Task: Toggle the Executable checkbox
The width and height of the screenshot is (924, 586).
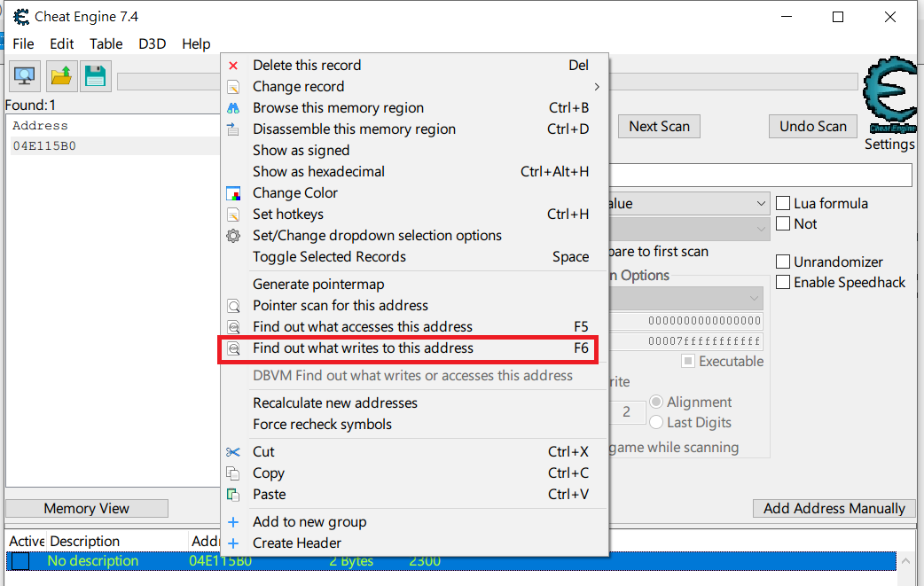Action: (688, 361)
